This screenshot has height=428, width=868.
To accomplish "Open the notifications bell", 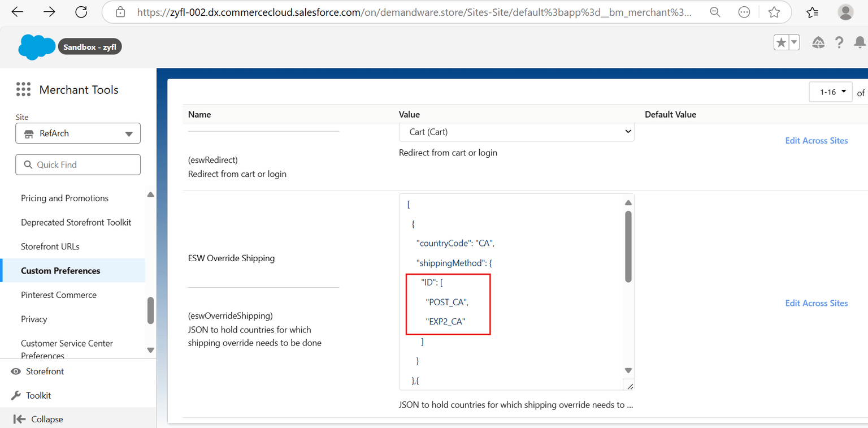I will point(860,42).
